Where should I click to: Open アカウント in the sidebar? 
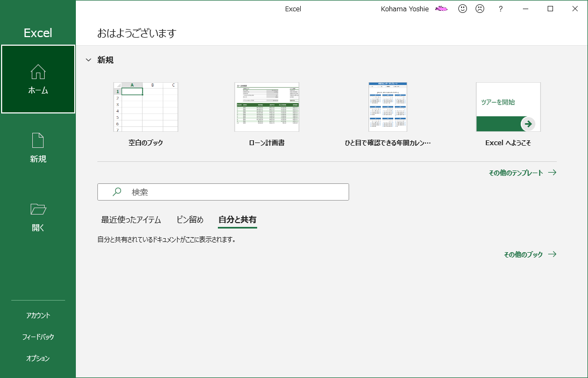coord(38,316)
